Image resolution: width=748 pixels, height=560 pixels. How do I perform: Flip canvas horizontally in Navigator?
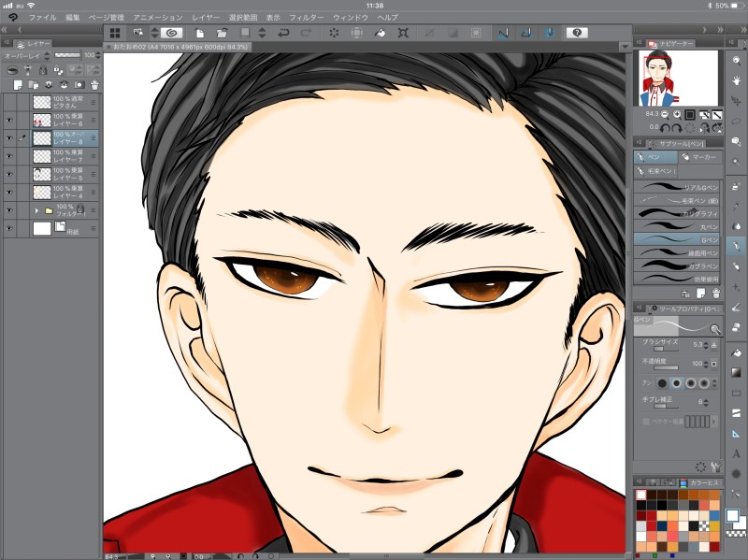pos(704,128)
